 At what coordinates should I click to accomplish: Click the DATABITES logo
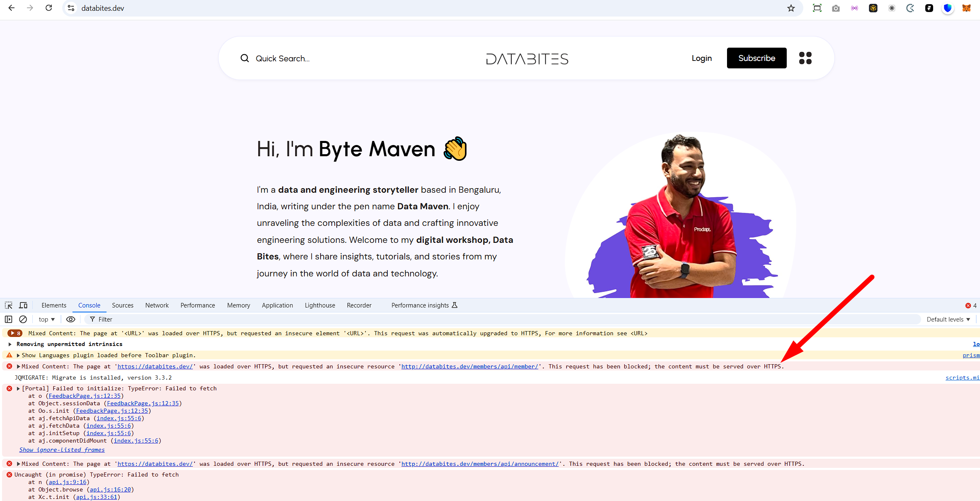527,59
